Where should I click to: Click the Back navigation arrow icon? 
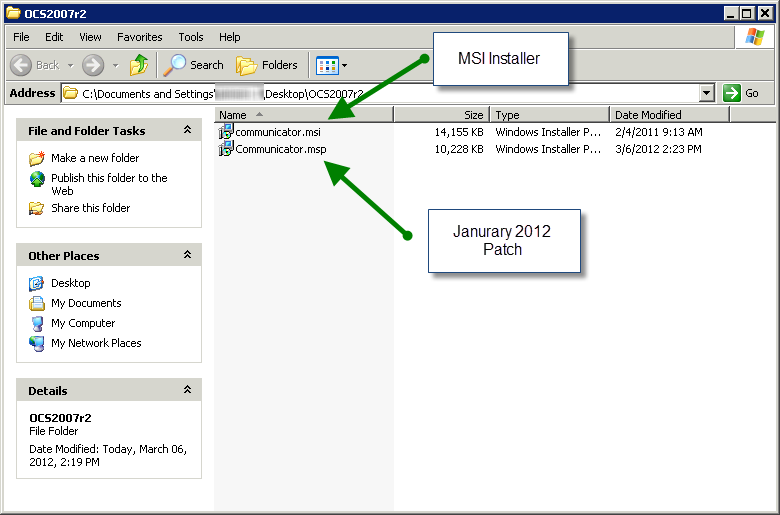point(21,65)
